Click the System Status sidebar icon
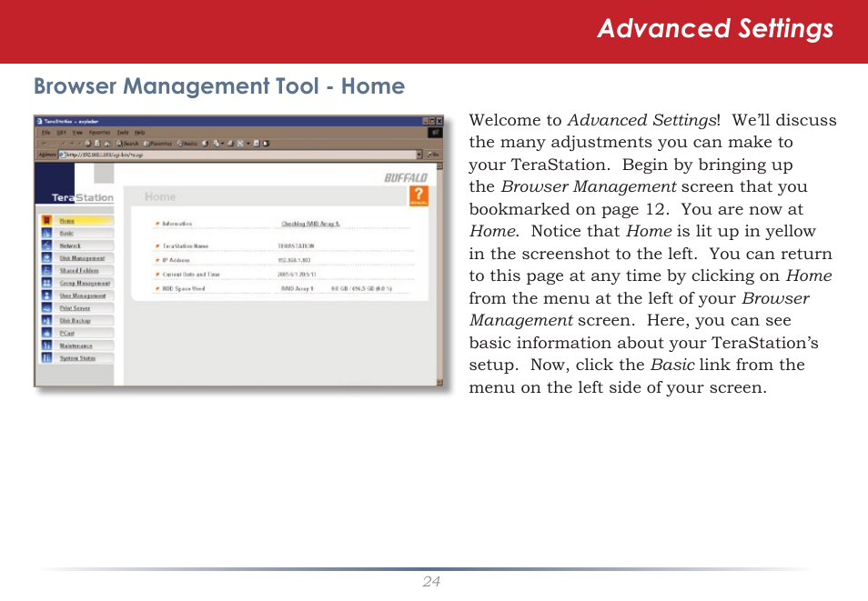 click(x=47, y=358)
